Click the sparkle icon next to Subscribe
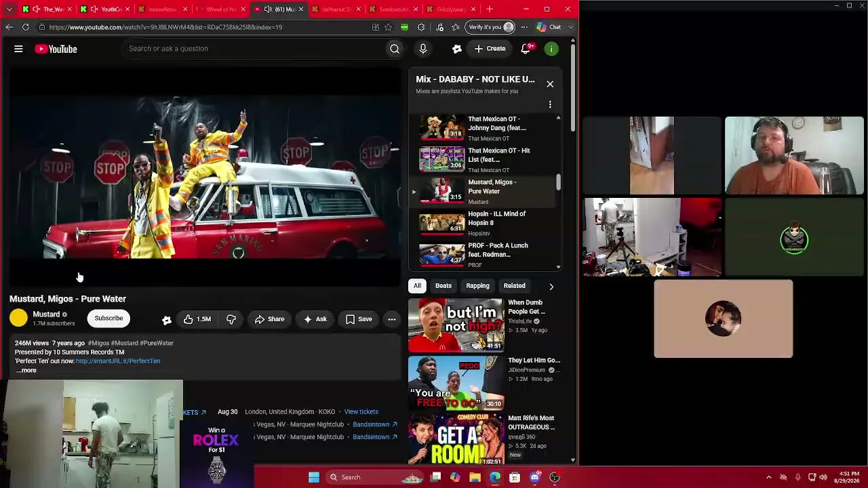Screen dimensions: 868x488 point(167,319)
